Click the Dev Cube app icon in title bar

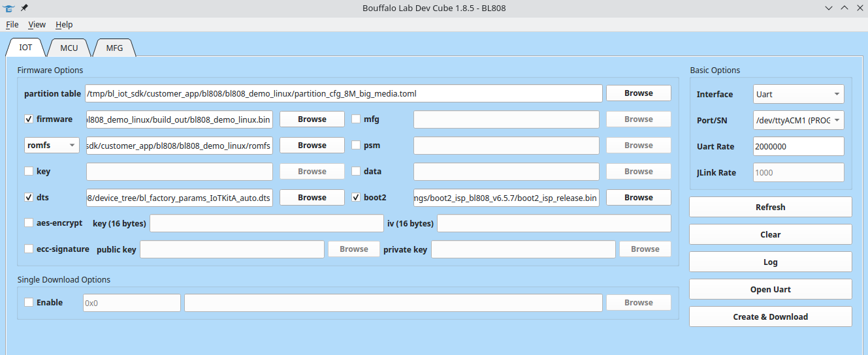click(x=9, y=8)
